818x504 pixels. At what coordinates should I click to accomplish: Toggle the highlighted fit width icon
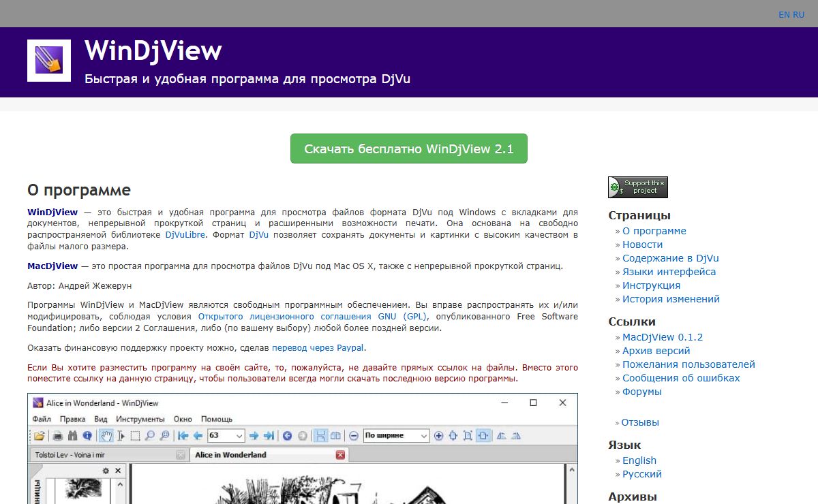point(483,436)
